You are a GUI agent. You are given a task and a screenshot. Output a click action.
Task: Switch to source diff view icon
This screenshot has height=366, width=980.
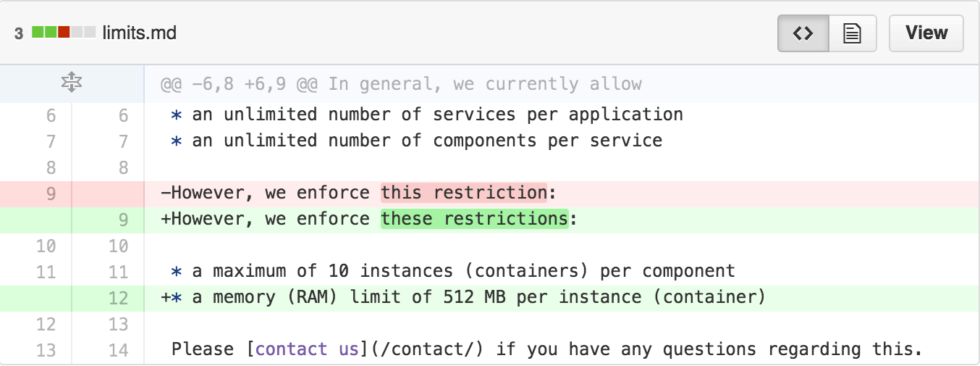pos(803,33)
